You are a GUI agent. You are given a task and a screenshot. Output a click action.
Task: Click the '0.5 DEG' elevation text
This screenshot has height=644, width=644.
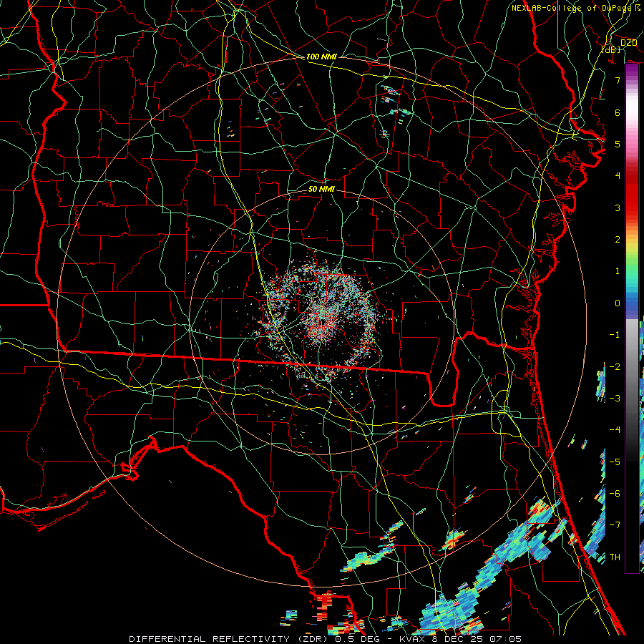point(357,639)
